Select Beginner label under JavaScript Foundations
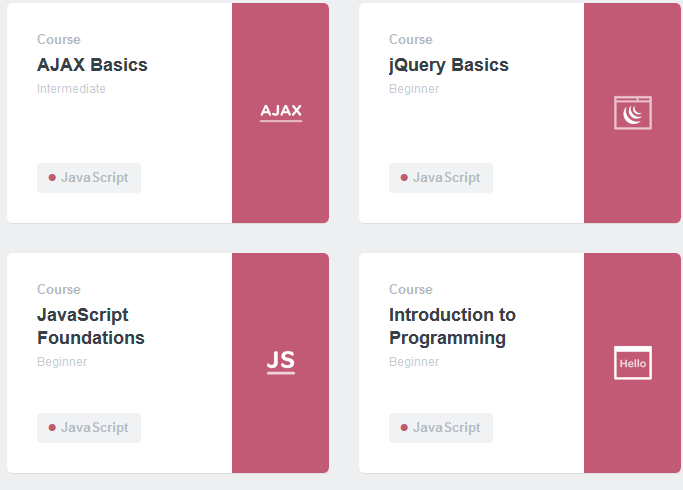The height and width of the screenshot is (490, 683). pyautogui.click(x=62, y=362)
